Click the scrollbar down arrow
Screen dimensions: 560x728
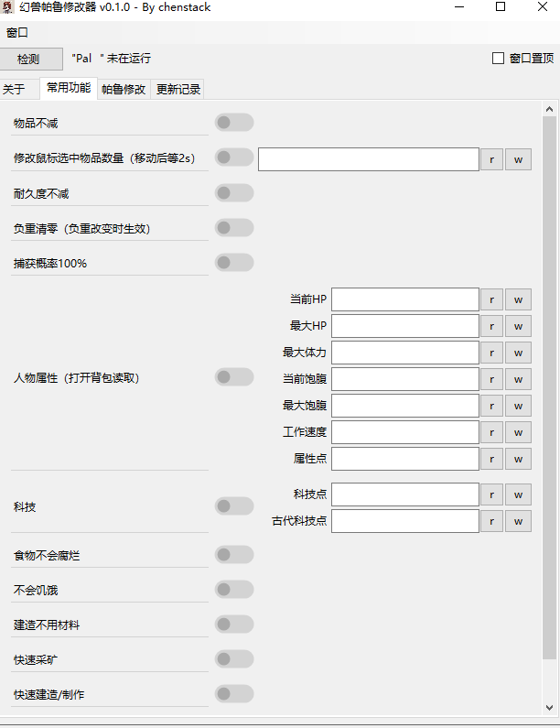tap(549, 708)
